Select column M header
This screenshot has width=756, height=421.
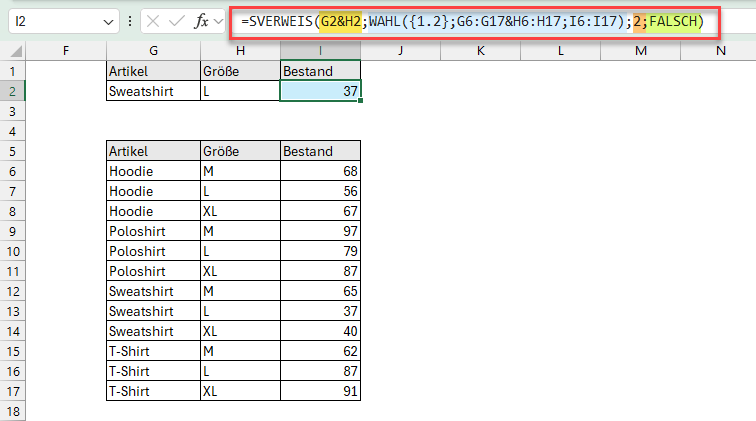tap(640, 49)
